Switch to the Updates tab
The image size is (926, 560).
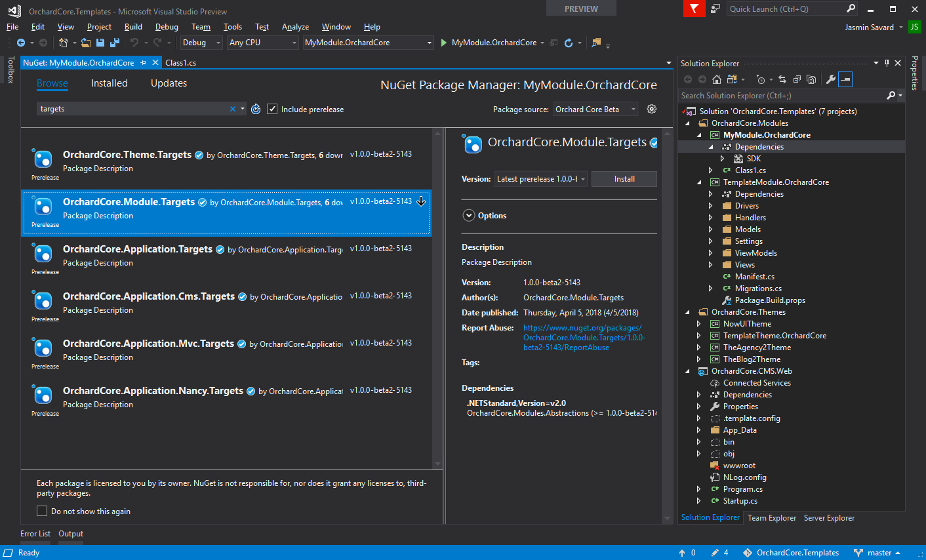tap(169, 83)
